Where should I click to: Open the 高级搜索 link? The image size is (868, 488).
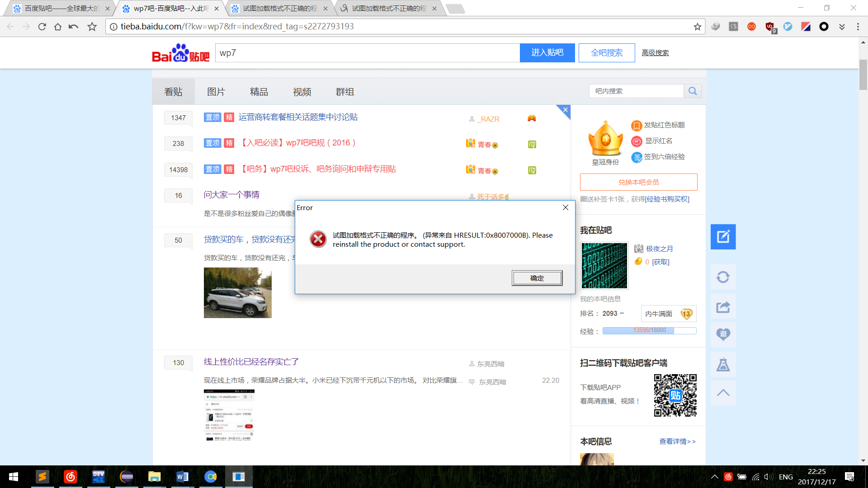click(655, 53)
